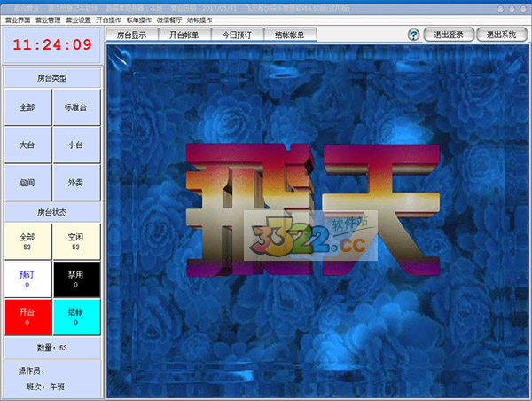Click the 操作员 label
Screen dimensions: 532x401
[x=32, y=372]
